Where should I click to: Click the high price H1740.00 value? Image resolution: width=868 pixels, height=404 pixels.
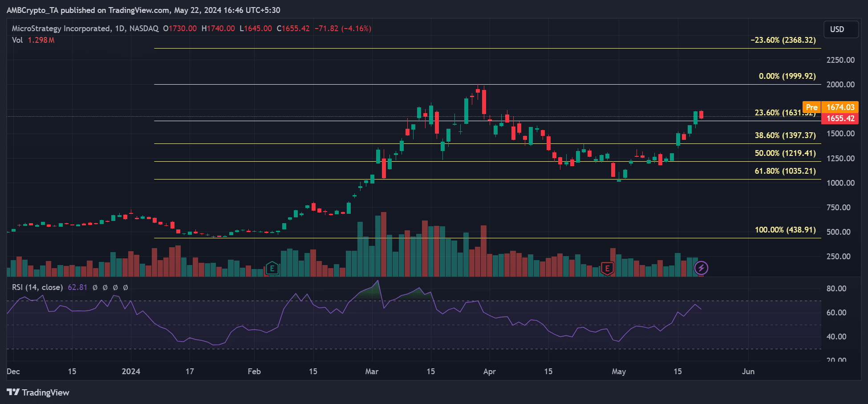[218, 29]
